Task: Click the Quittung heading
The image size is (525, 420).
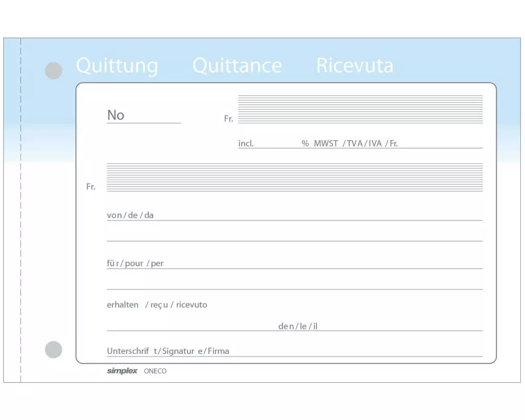Action: click(x=117, y=66)
